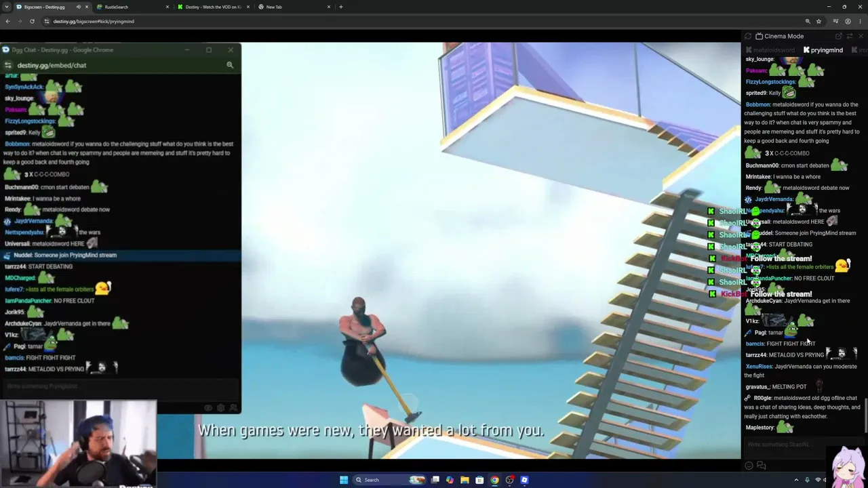
Task: Switch to the metaloidsword stream tab
Action: [x=770, y=50]
